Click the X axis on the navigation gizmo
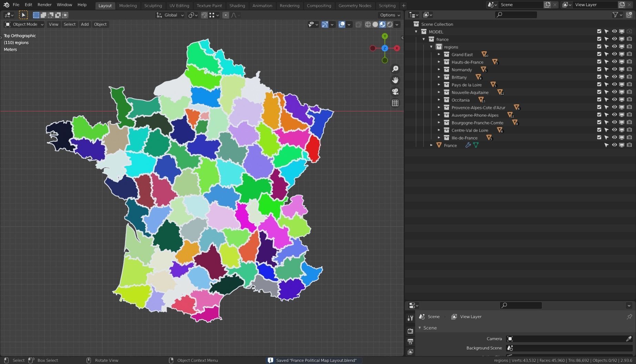The image size is (636, 364). [x=397, y=48]
